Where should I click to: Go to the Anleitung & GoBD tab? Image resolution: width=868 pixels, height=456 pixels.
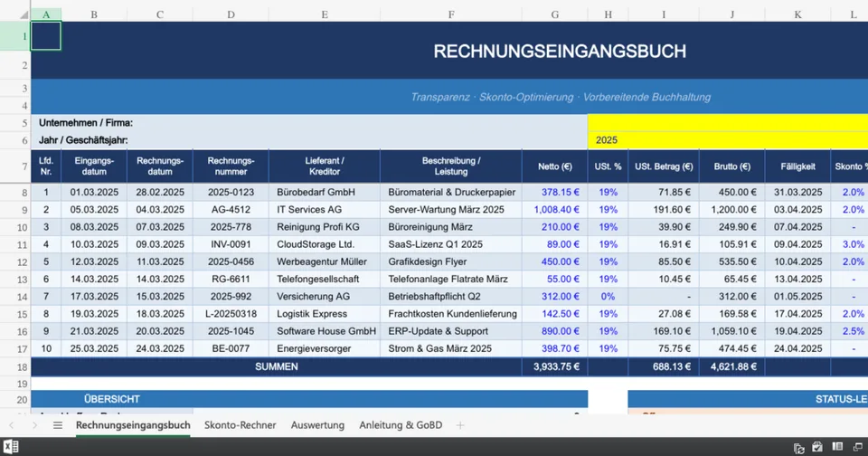401,425
